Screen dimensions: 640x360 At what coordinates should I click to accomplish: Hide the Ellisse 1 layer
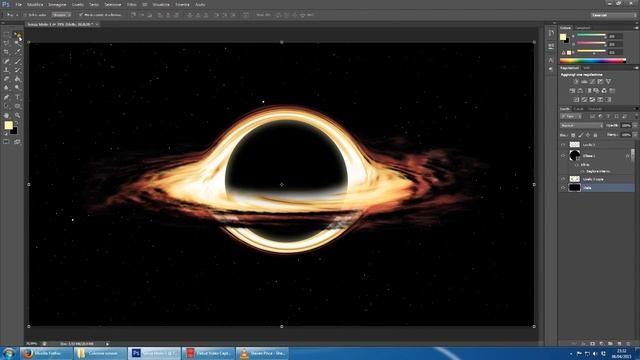pos(563,156)
